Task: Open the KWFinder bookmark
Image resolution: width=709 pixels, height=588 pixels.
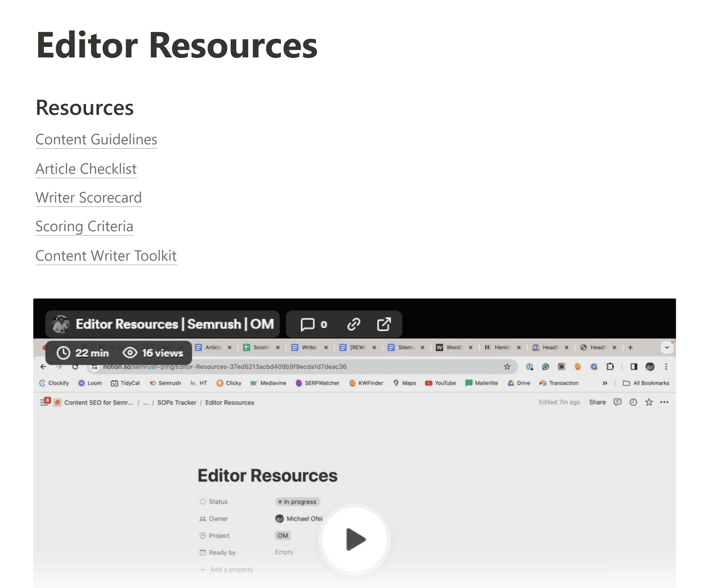Action: [366, 383]
